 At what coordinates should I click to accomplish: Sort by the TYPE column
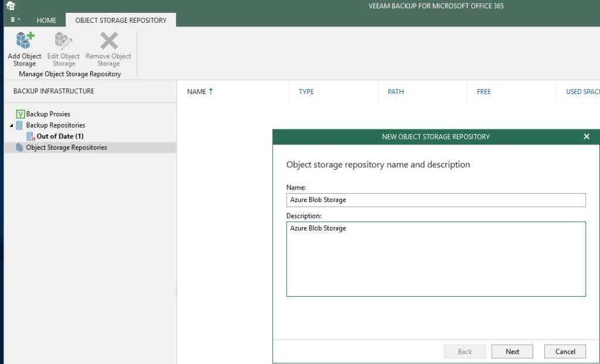coord(306,92)
